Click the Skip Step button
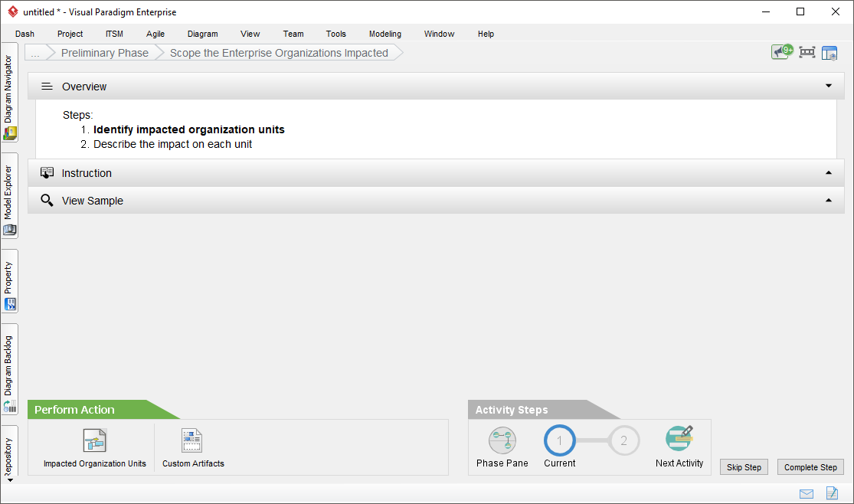 click(x=743, y=466)
